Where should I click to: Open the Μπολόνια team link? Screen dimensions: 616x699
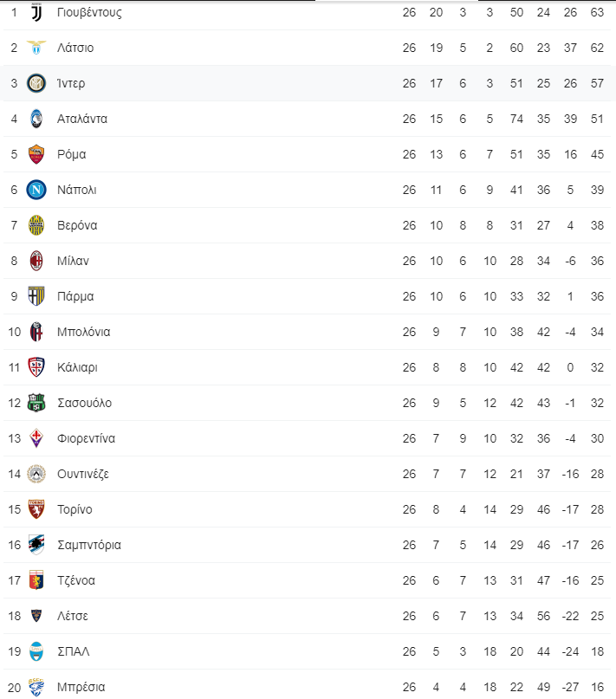tap(83, 332)
